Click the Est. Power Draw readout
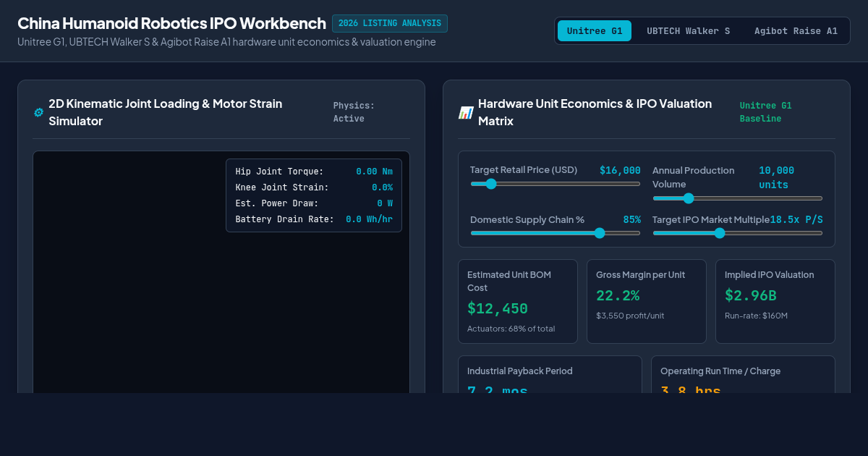 314,203
